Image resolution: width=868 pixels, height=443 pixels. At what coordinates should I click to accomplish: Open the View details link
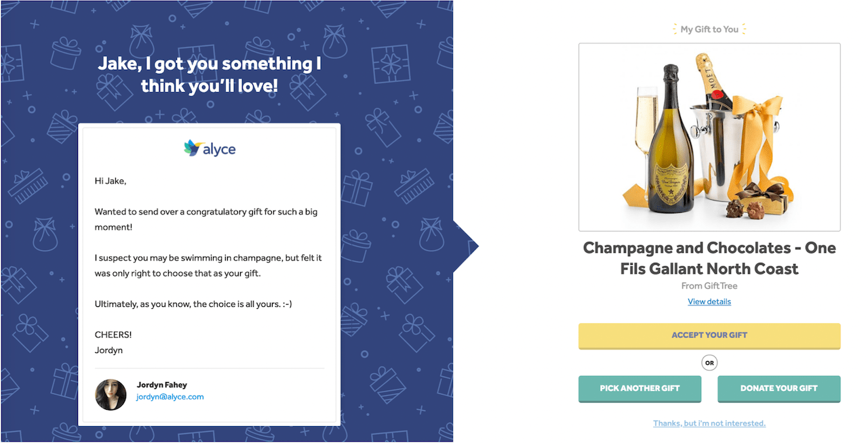coord(709,301)
